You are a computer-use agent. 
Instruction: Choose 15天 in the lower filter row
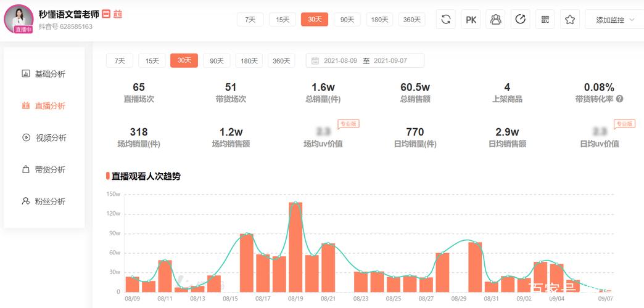tap(152, 61)
